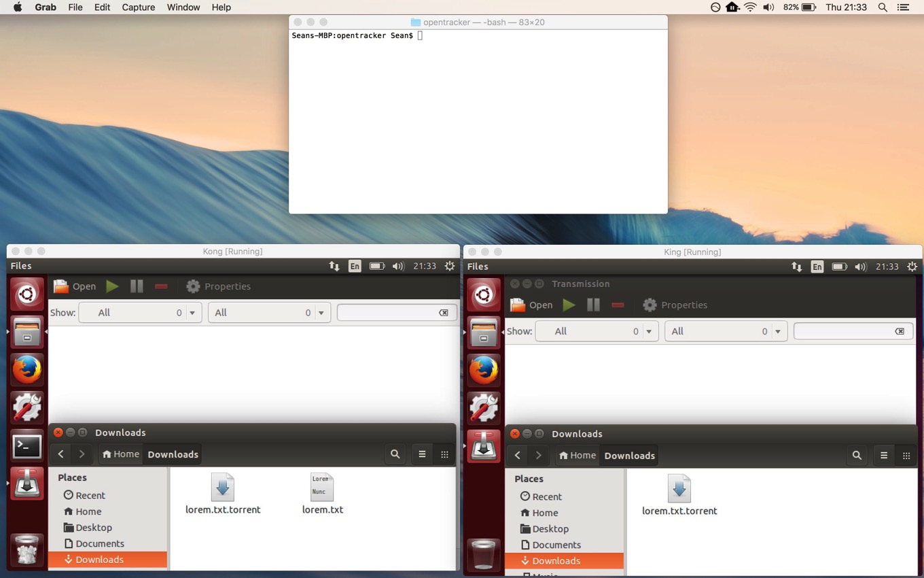Viewport: 924px width, 578px height.
Task: Start torrent with play button in King
Action: pos(569,305)
